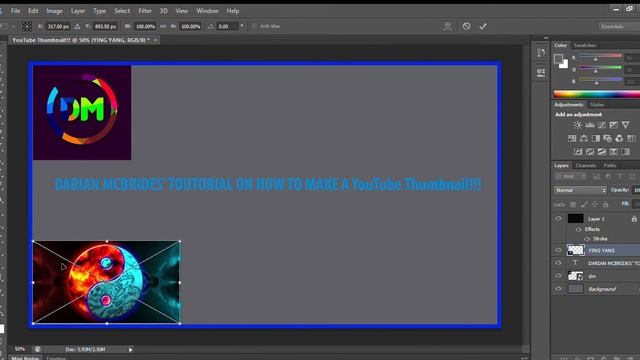
Task: Add a Curves adjustment
Action: [602, 125]
